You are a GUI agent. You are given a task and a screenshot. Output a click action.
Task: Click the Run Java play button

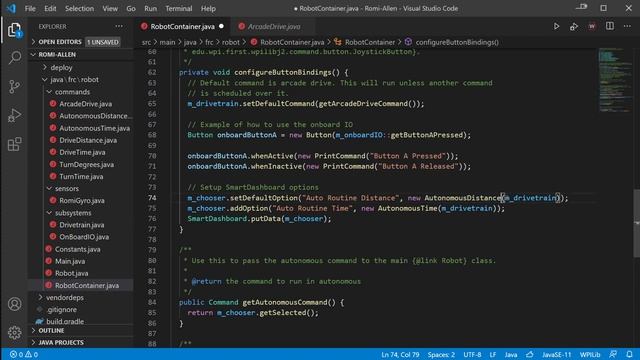point(556,27)
